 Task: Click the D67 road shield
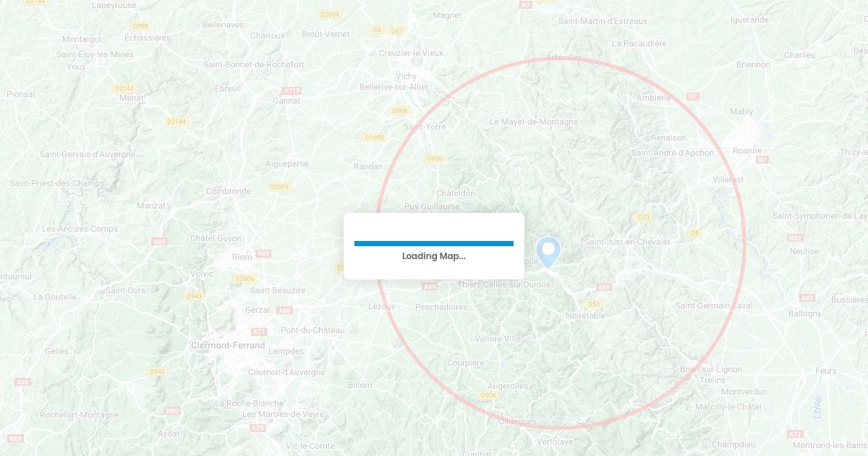[396, 31]
